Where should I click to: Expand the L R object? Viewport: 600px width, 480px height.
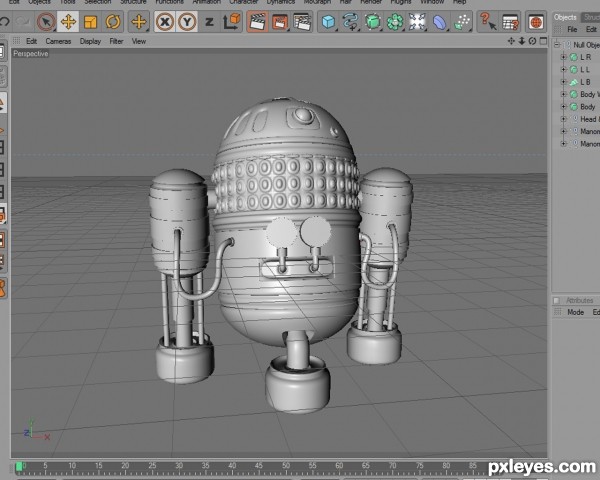click(563, 57)
